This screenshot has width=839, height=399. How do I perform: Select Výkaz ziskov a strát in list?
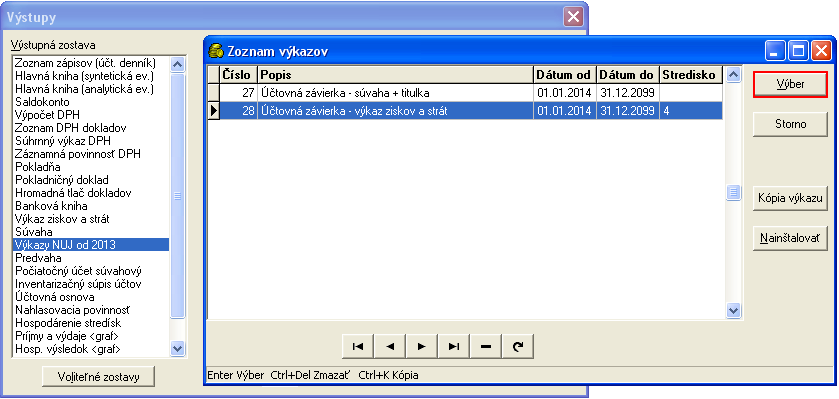[x=91, y=219]
